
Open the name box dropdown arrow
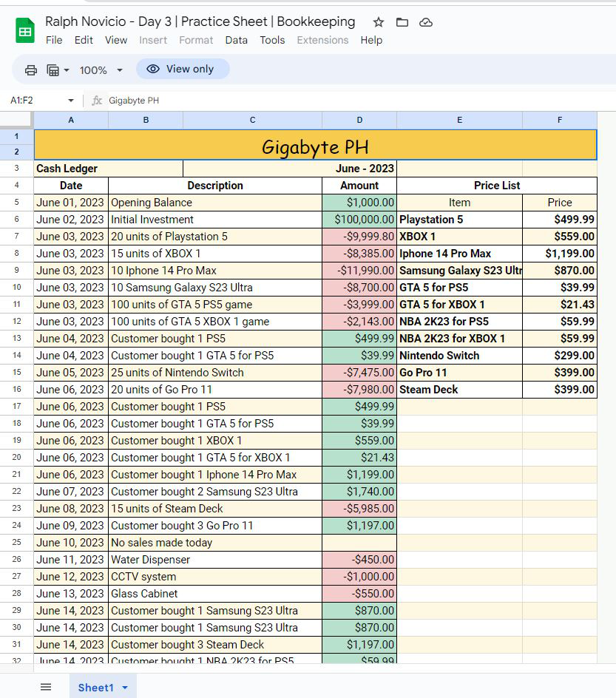(x=71, y=101)
